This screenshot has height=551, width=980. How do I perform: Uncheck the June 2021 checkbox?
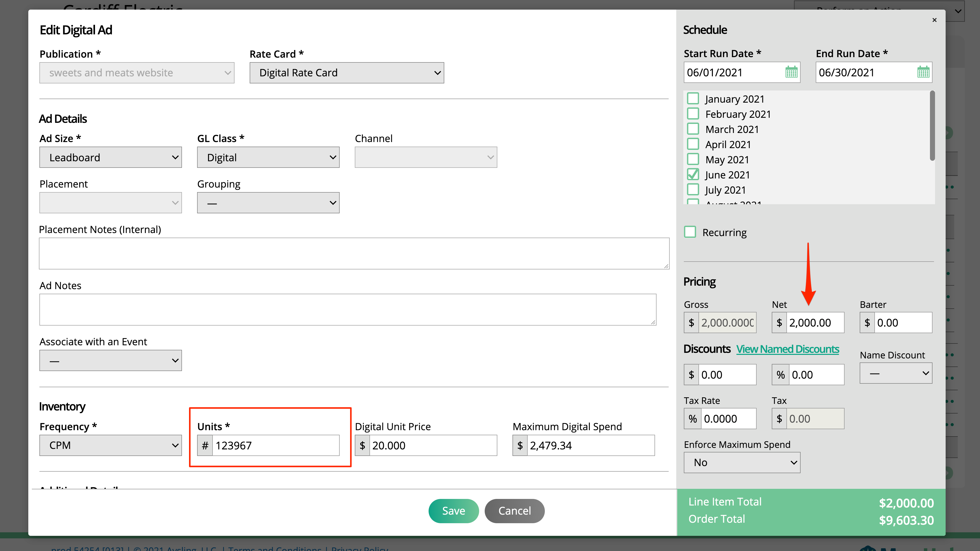tap(693, 175)
